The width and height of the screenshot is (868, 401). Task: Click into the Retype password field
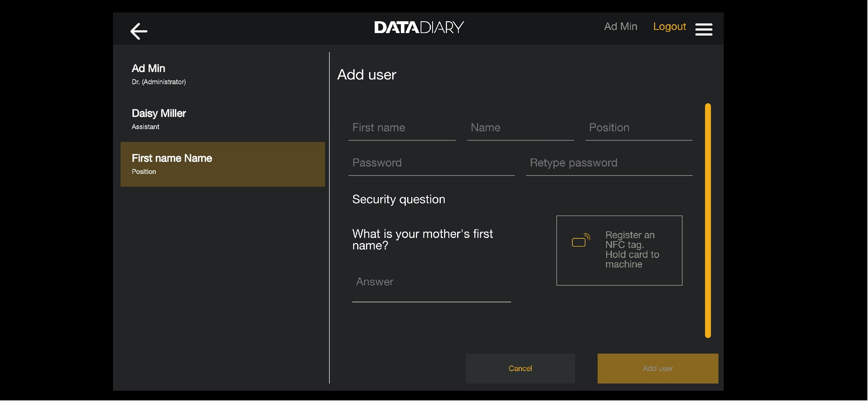point(609,163)
